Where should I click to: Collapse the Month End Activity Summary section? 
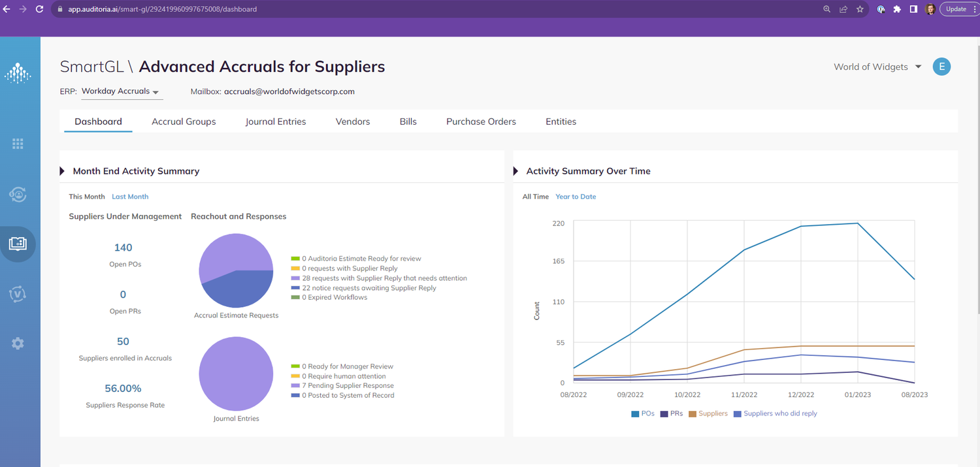click(61, 170)
